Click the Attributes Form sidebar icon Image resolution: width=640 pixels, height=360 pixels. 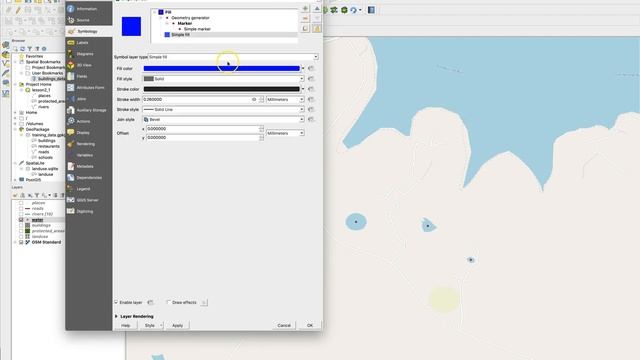tap(71, 87)
